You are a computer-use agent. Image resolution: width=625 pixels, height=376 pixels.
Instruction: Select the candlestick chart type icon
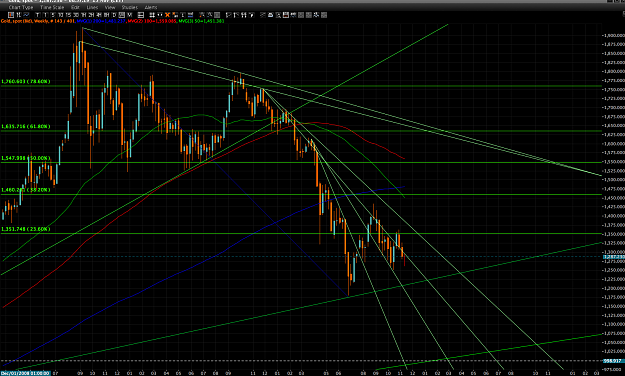point(11,15)
